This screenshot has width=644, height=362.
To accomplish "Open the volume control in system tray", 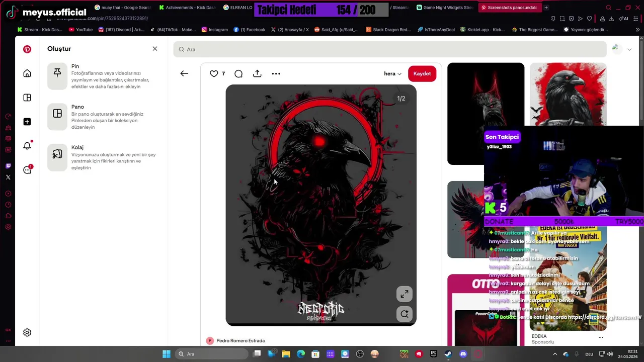I will 610,354.
